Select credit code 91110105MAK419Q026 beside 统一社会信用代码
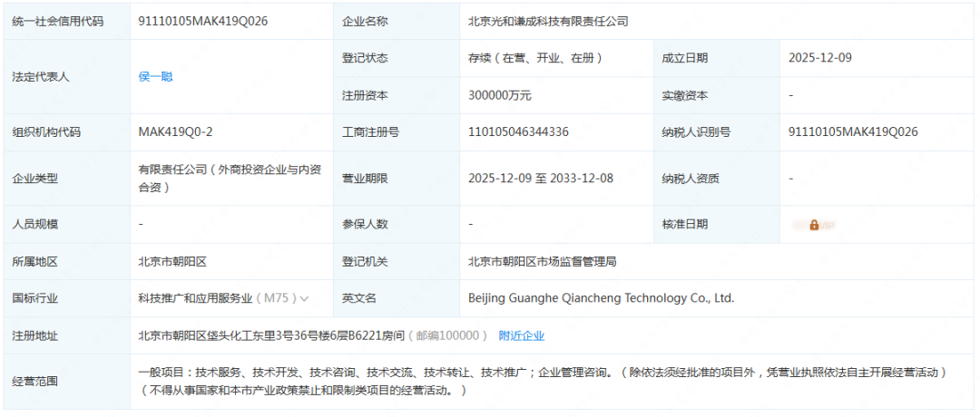Screen dimensions: 980x417 203,21
